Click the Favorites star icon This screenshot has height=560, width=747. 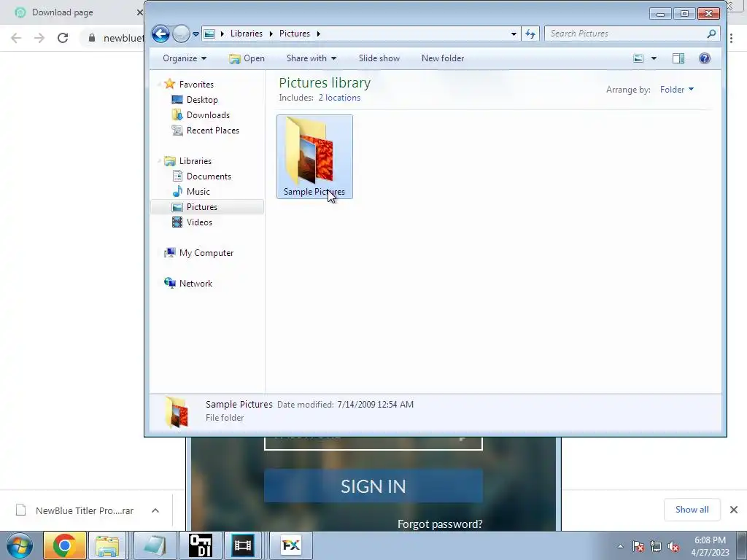169,85
